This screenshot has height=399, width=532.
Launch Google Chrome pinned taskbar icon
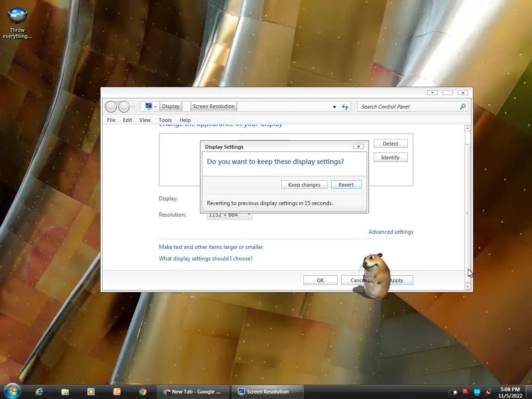tap(143, 392)
